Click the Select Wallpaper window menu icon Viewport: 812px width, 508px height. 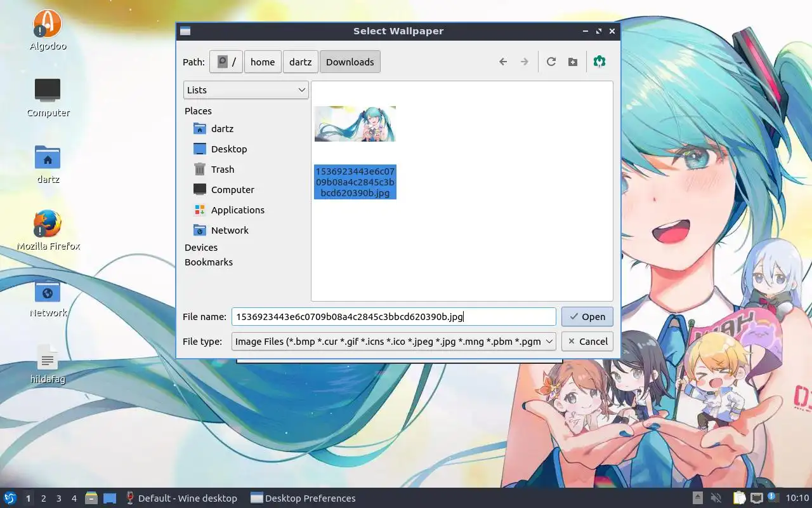185,30
